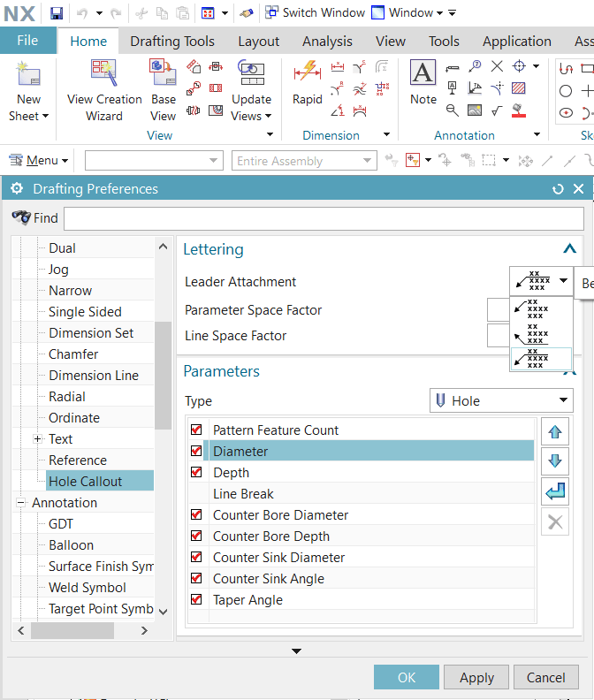Viewport: 594px width, 700px height.
Task: Reset Drafting Preferences with the circular arrow
Action: point(558,189)
